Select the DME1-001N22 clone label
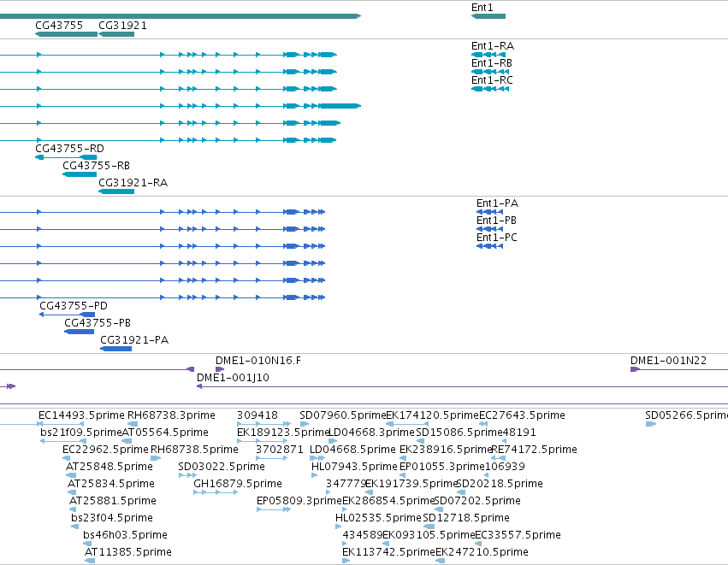The width and height of the screenshot is (728, 565). [x=669, y=361]
